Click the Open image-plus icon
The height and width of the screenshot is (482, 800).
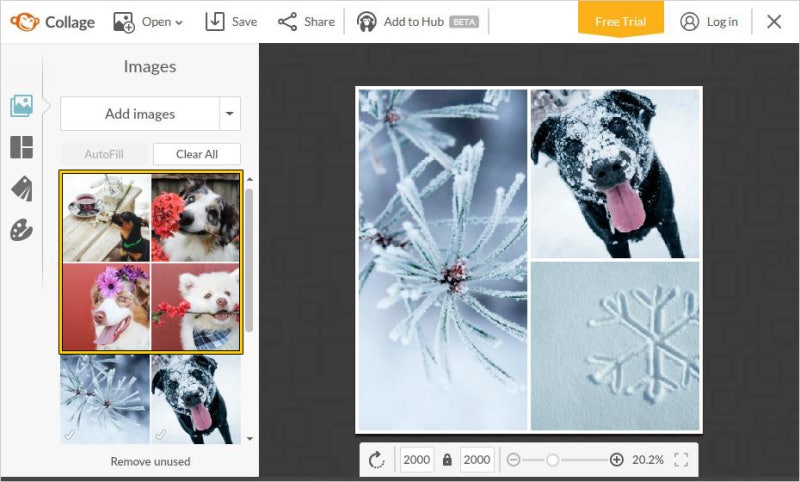click(123, 22)
